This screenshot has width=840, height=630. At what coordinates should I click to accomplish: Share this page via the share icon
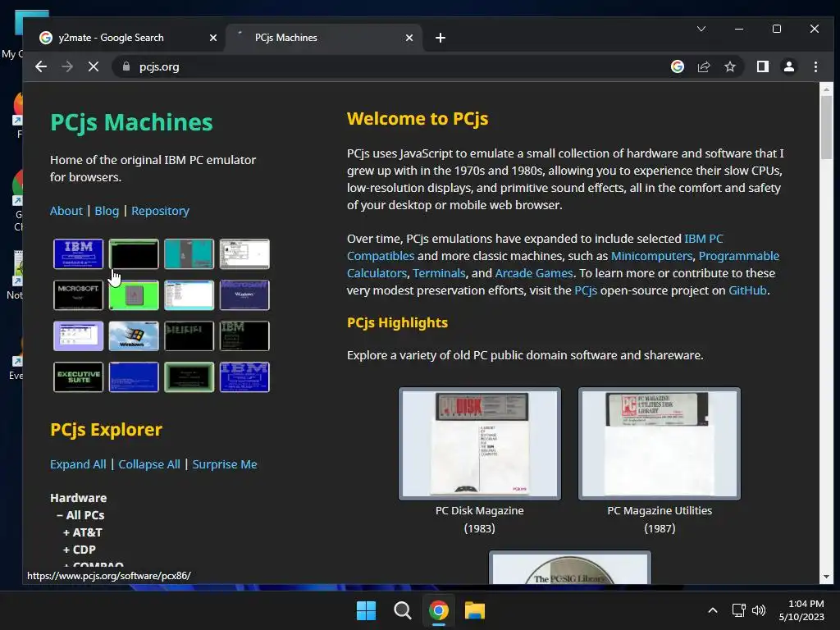pyautogui.click(x=704, y=67)
